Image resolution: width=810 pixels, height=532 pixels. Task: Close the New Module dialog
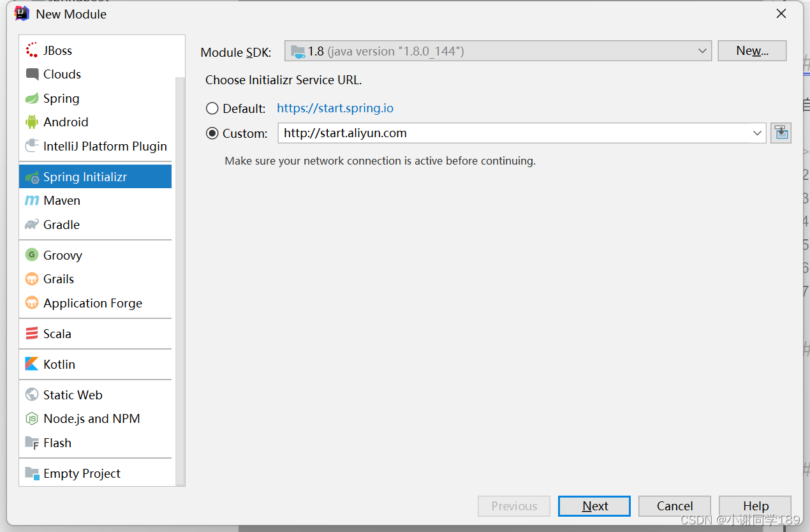(781, 13)
